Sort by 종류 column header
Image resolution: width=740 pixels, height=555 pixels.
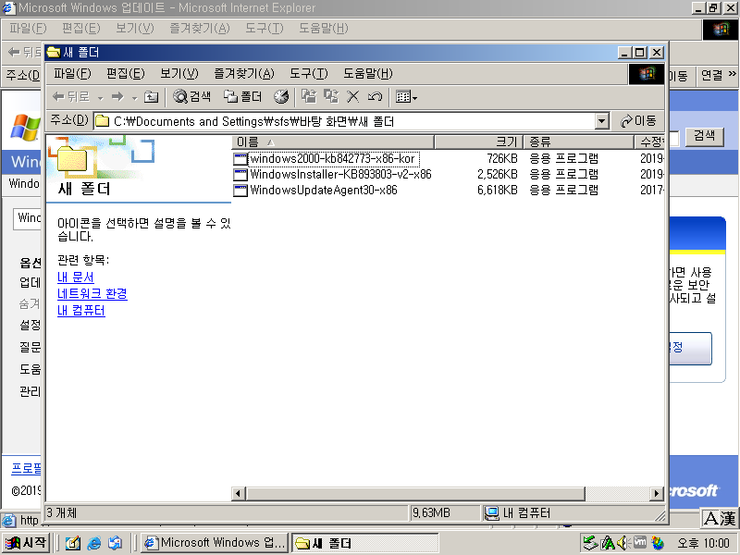[x=579, y=142]
